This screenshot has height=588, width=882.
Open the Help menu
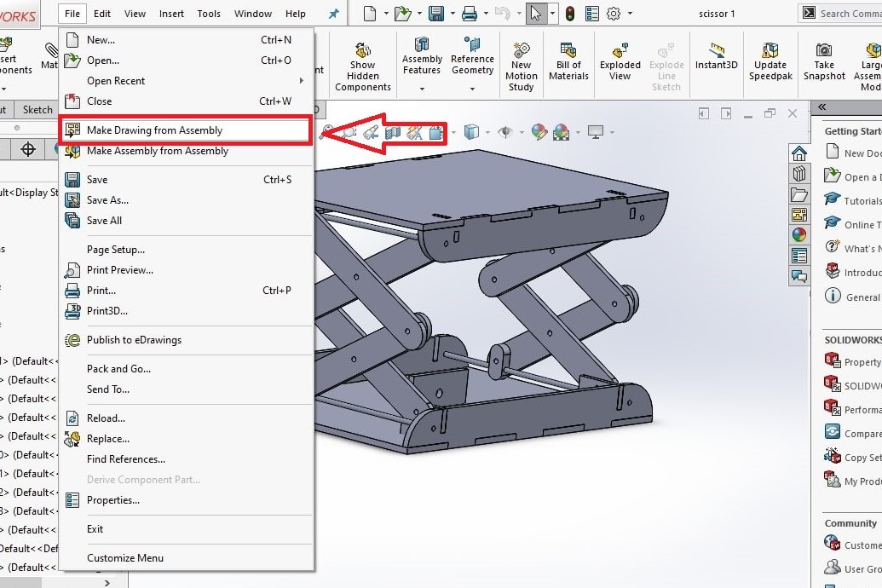click(x=296, y=14)
